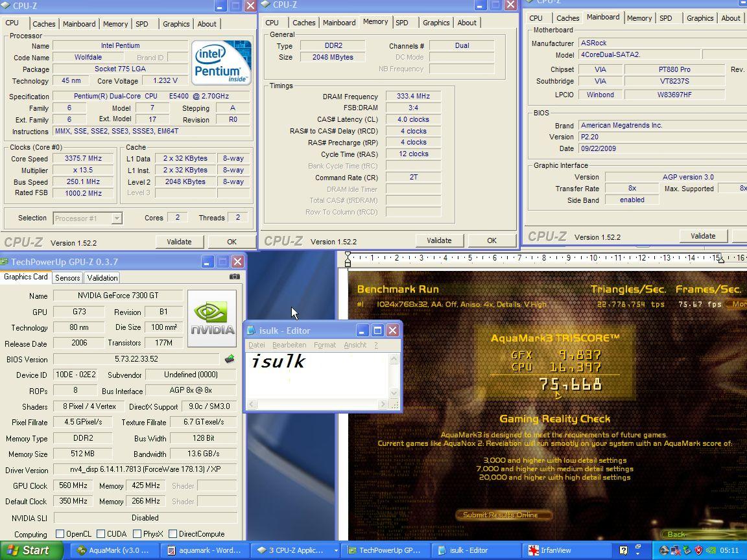Click the isulk Editor notepad title icon
Screen dimensions: 747x560
coord(252,331)
